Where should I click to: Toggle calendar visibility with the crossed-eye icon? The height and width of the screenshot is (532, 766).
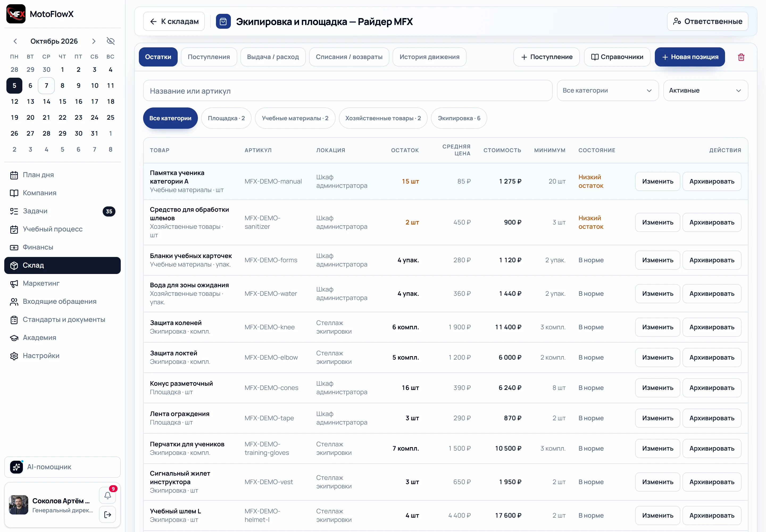click(111, 41)
